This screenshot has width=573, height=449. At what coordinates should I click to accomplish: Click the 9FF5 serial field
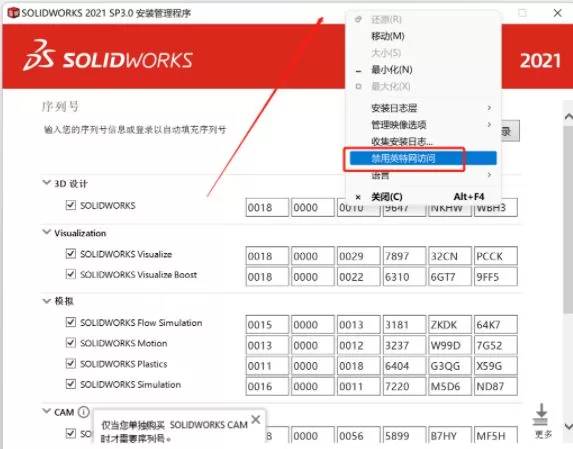point(496,277)
